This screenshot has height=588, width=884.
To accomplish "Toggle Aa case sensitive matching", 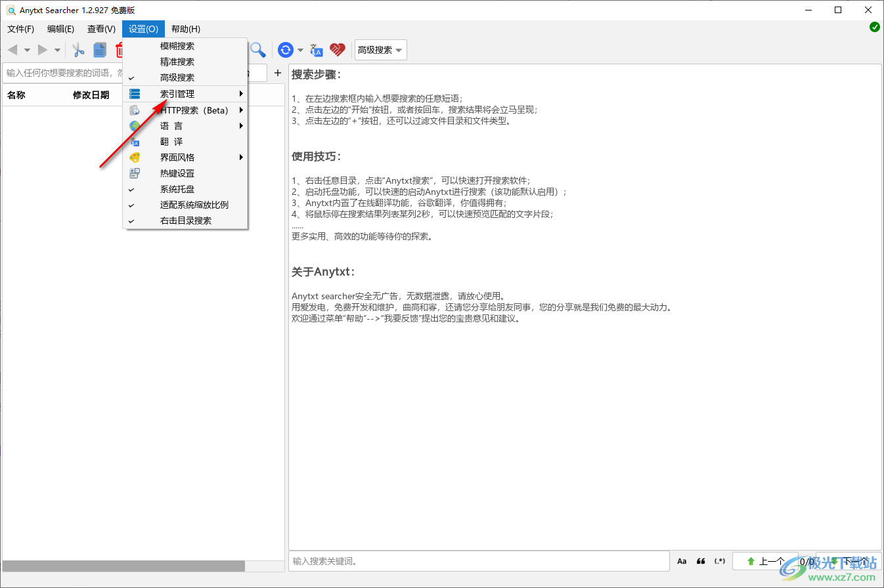I will point(682,561).
